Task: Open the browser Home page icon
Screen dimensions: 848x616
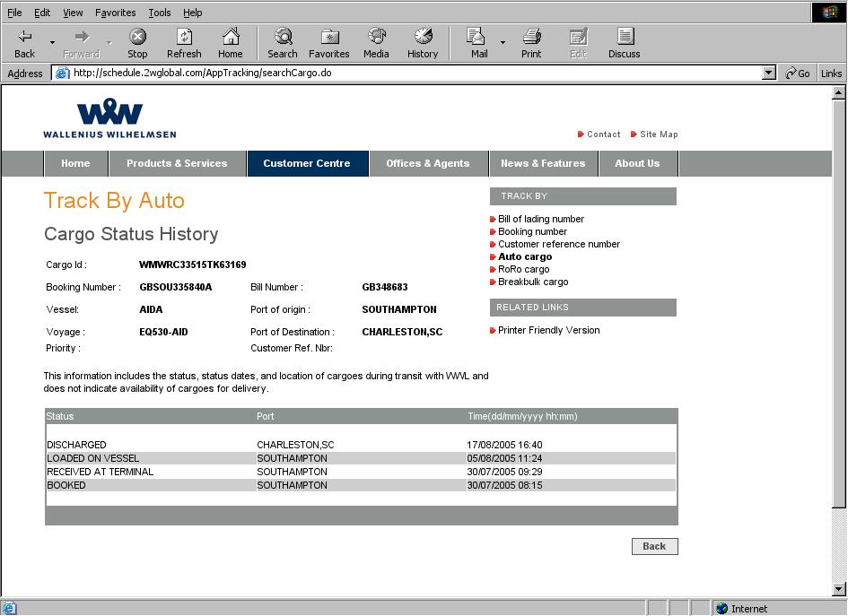Action: 231,37
